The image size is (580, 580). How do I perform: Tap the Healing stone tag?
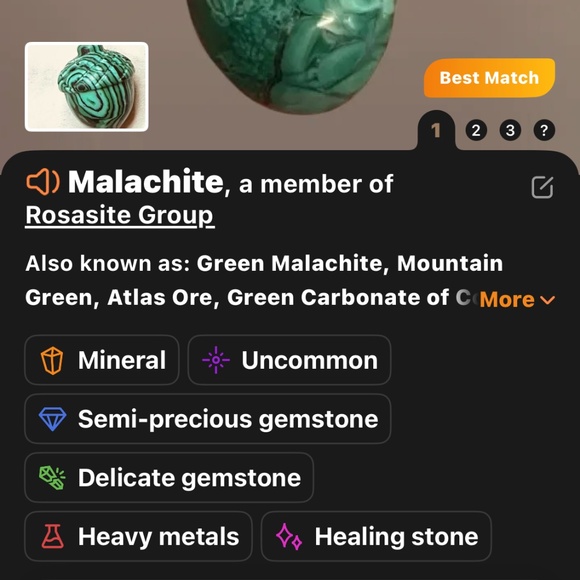point(376,536)
